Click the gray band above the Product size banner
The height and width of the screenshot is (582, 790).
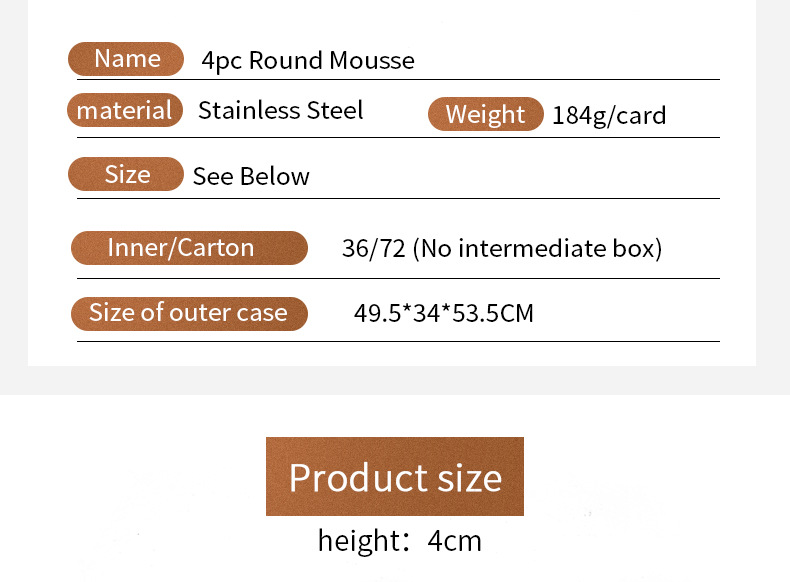point(395,380)
